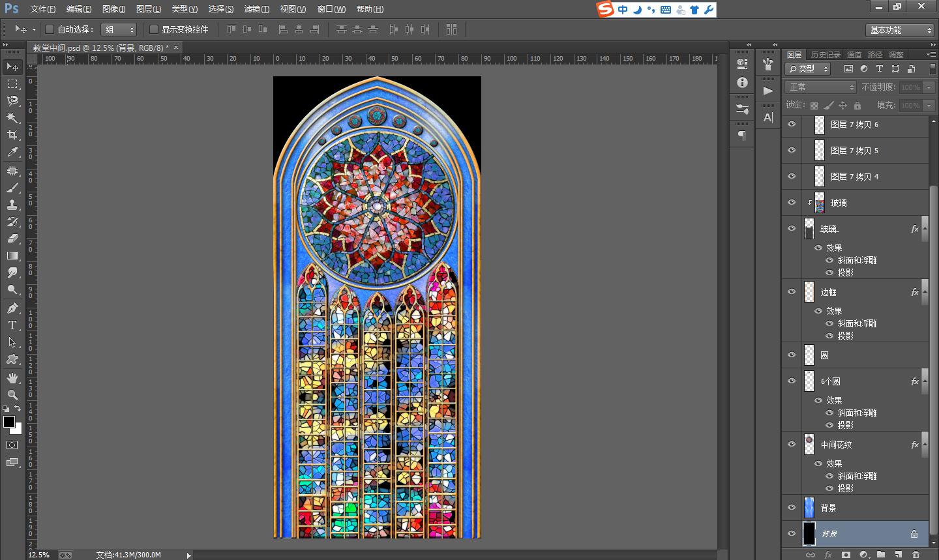
Task: Collapse effects of the 6个圆 layer
Action: (x=925, y=381)
